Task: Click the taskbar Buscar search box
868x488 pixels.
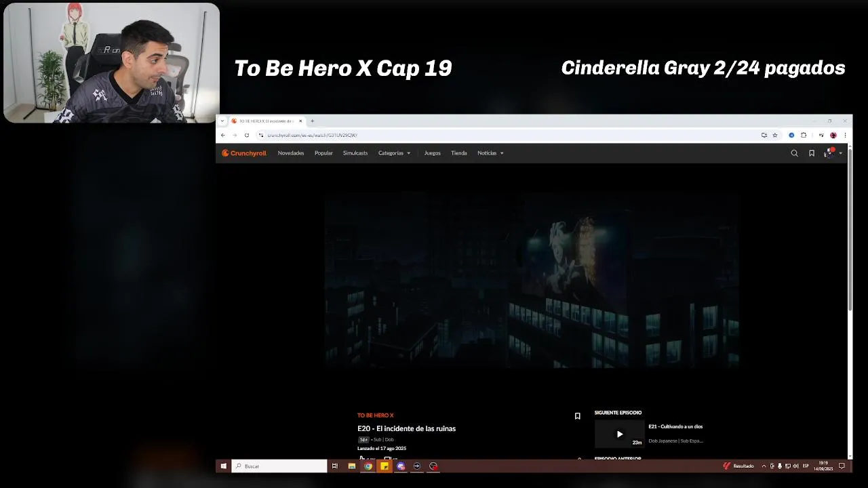Action: (x=279, y=466)
